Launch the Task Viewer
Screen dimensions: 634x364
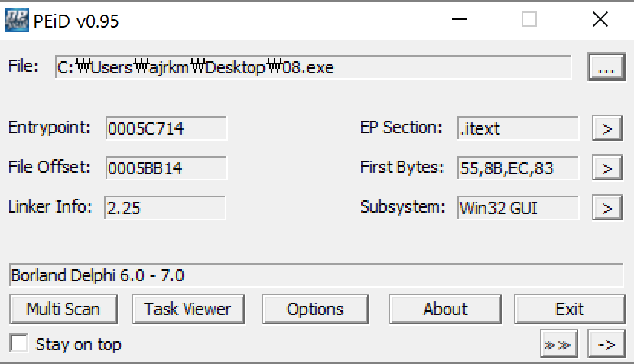point(187,309)
